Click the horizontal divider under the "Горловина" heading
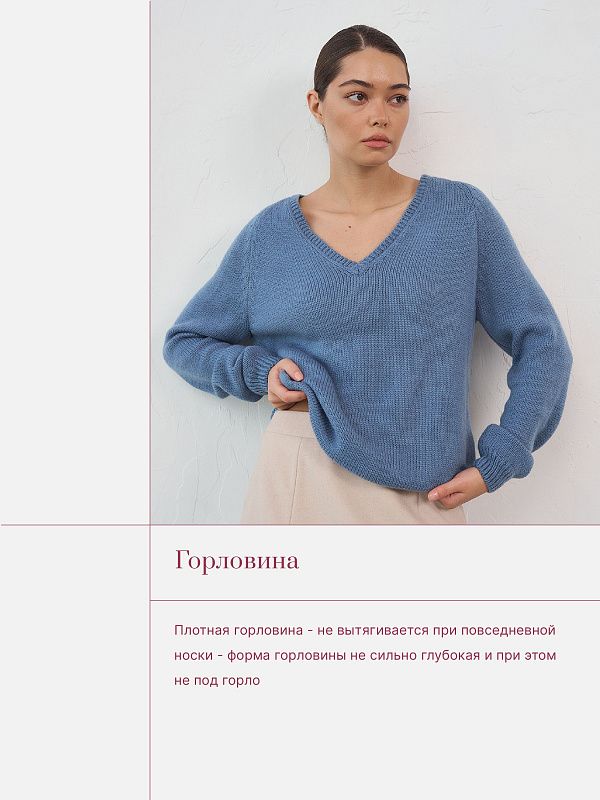The image size is (600, 800). coord(375,601)
